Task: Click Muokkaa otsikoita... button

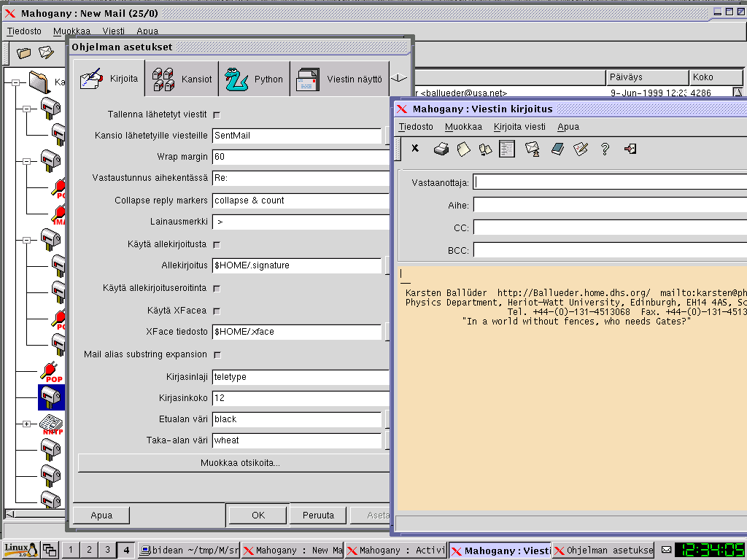Action: (234, 463)
